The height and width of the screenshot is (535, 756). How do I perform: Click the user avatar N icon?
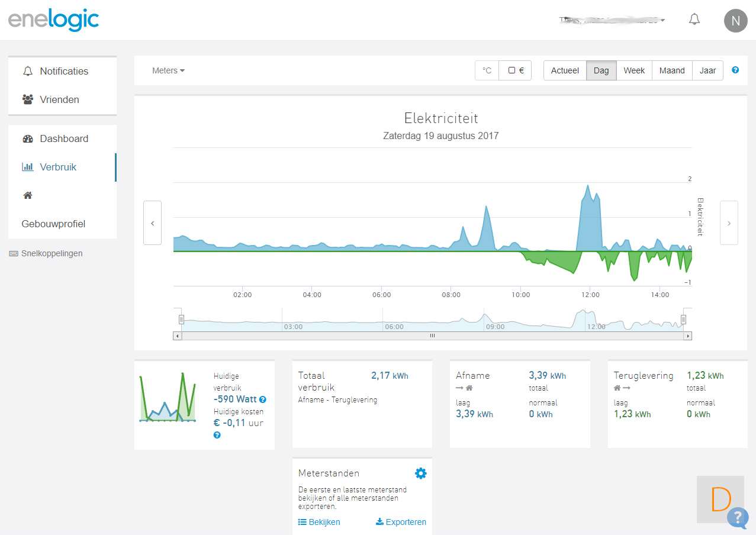coord(735,21)
